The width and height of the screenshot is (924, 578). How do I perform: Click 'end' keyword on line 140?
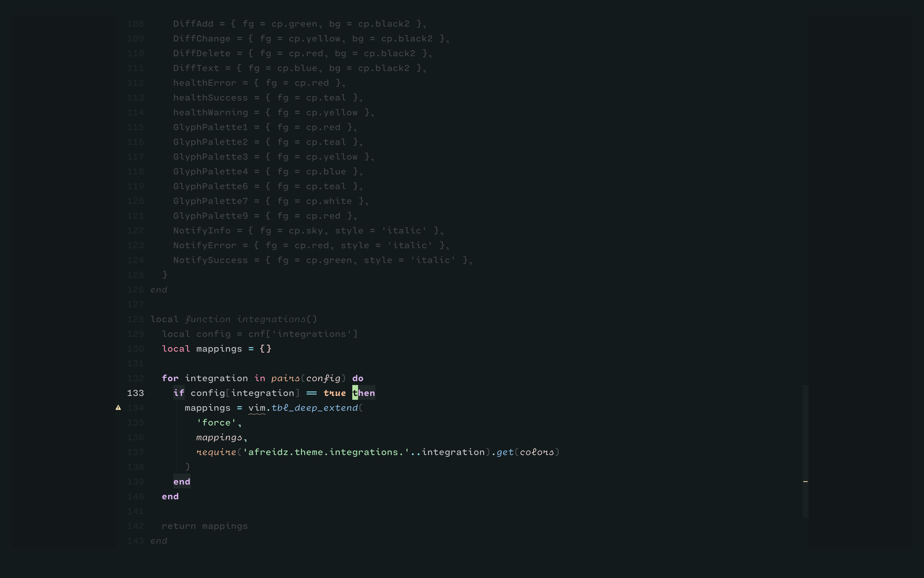(170, 496)
